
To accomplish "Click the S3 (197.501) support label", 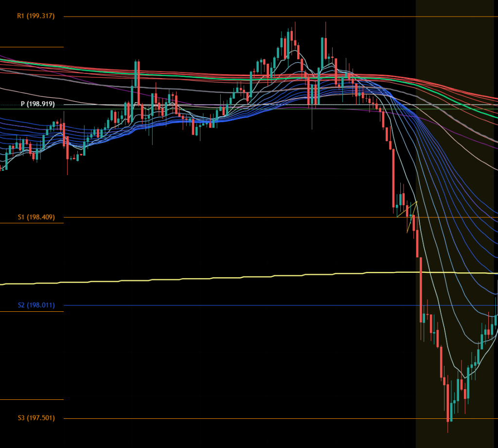I will click(36, 418).
